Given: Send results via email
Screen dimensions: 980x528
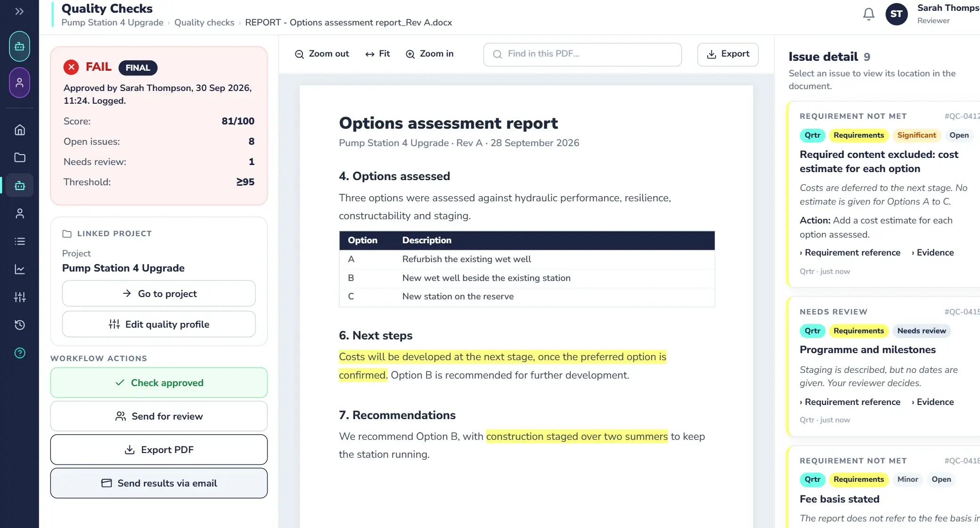Looking at the screenshot, I should pos(159,483).
